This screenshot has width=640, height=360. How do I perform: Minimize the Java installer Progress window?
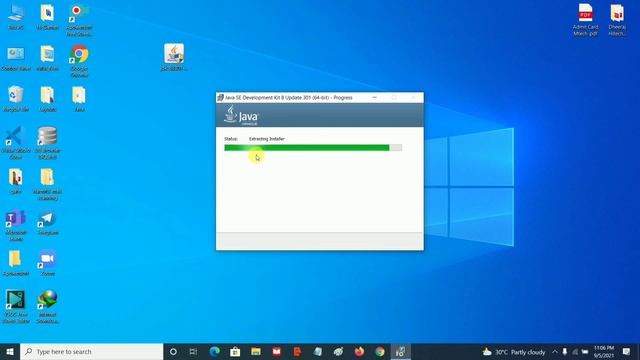pos(375,98)
